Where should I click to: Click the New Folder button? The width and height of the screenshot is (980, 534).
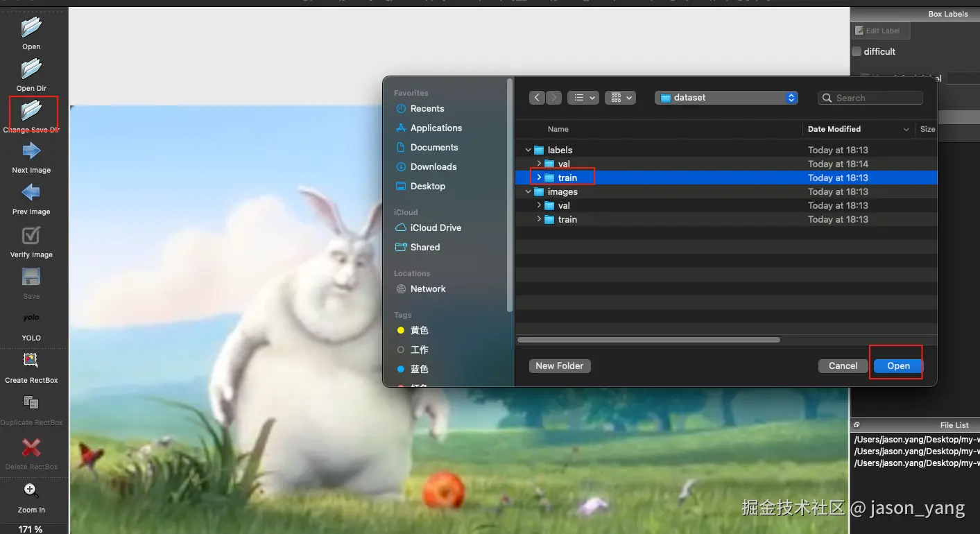[560, 366]
